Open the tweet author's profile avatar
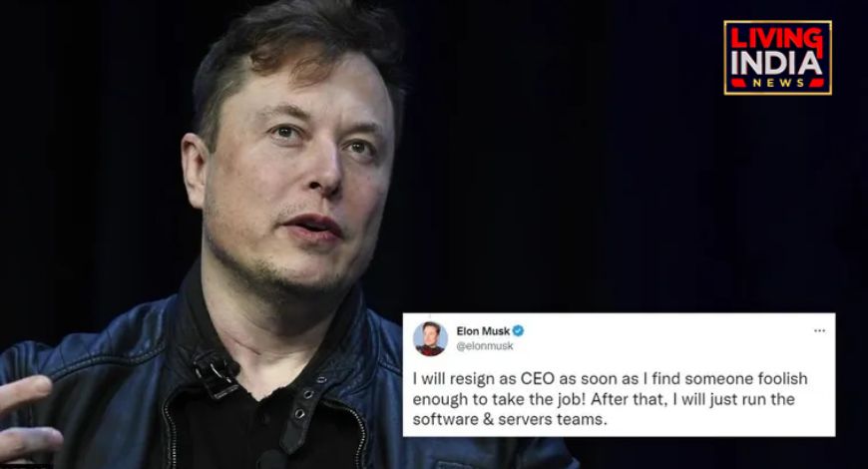The height and width of the screenshot is (469, 868). pyautogui.click(x=430, y=338)
